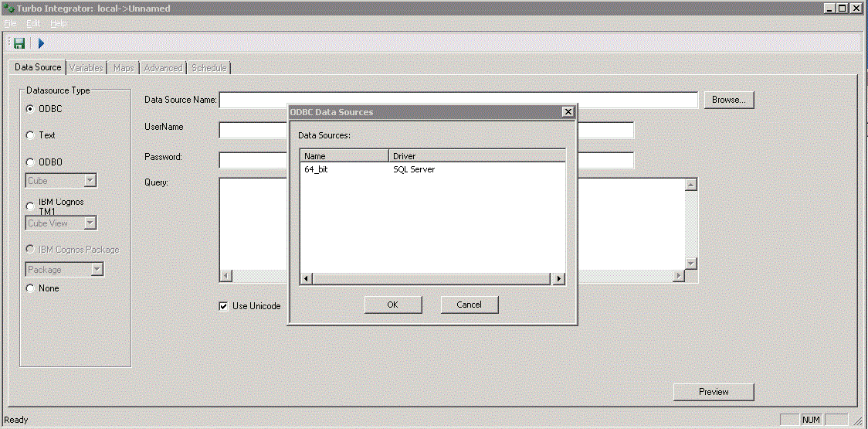Open the File menu

tap(10, 23)
